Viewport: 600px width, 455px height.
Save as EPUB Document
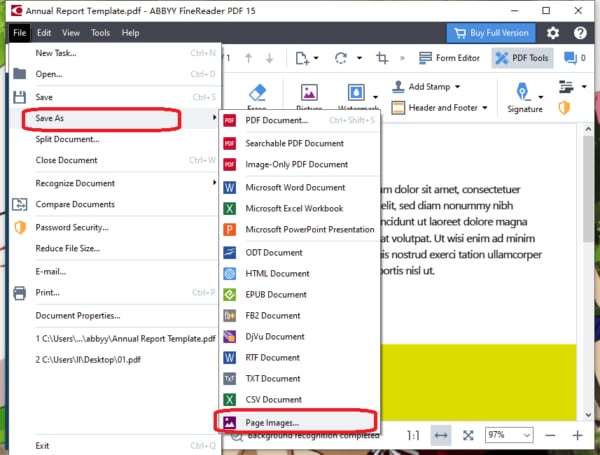(300, 295)
